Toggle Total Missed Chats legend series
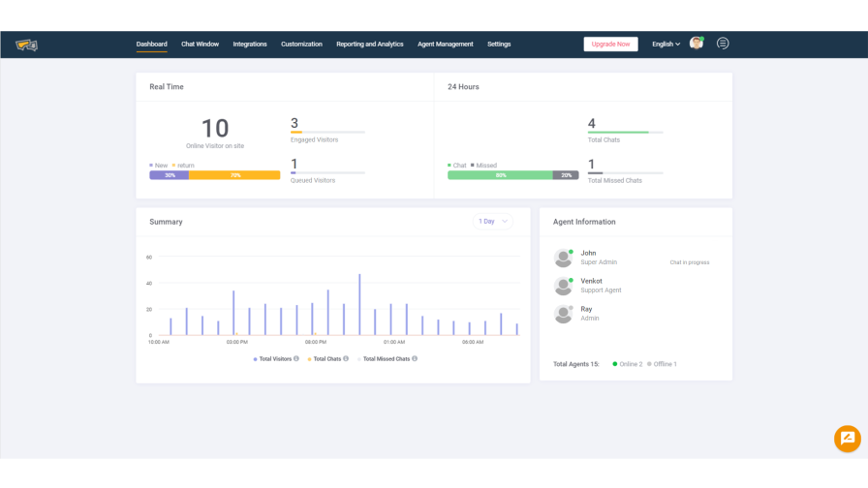 point(384,359)
